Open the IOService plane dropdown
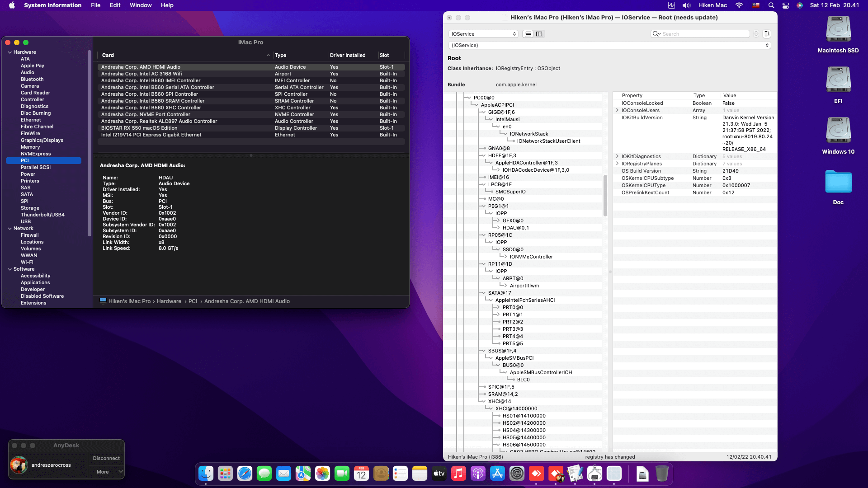The width and height of the screenshot is (868, 488). (x=483, y=34)
